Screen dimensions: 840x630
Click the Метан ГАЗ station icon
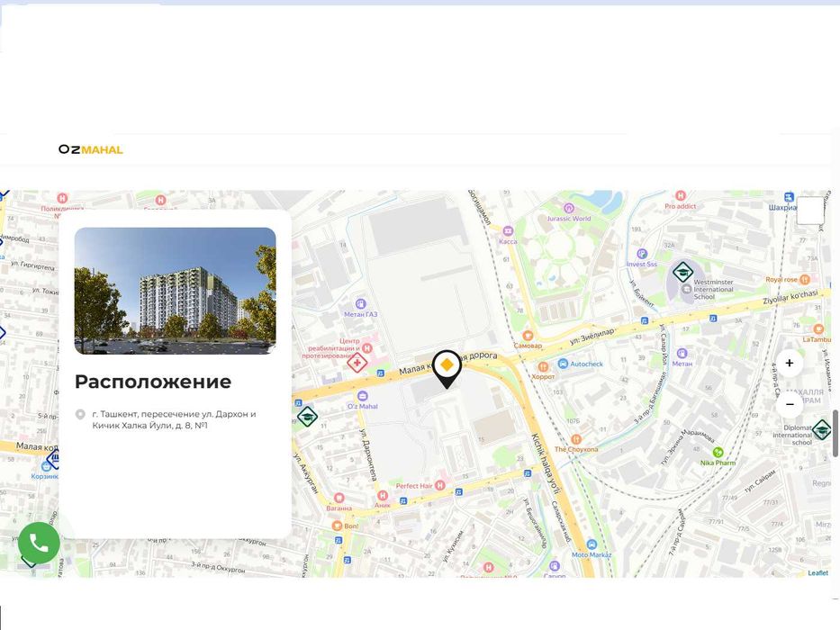361,304
